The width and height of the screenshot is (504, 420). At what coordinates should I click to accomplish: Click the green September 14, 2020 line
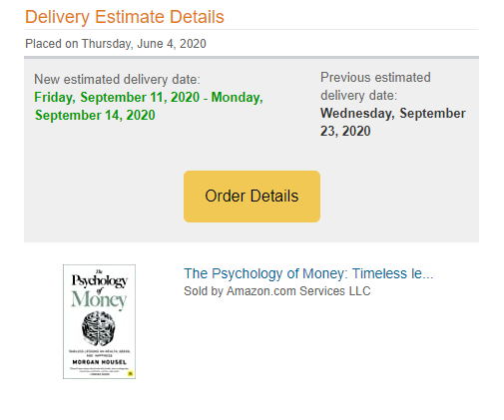pos(95,115)
